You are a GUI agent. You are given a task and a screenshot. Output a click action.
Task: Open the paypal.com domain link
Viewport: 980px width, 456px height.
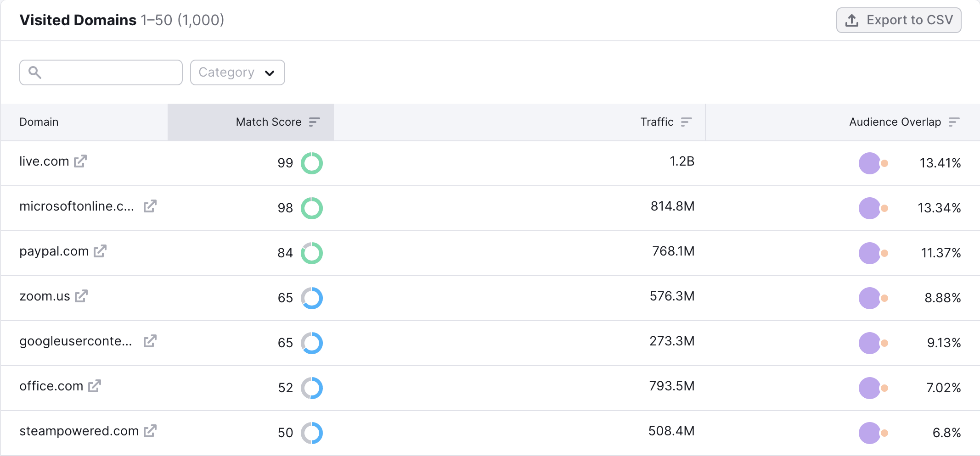tap(54, 251)
